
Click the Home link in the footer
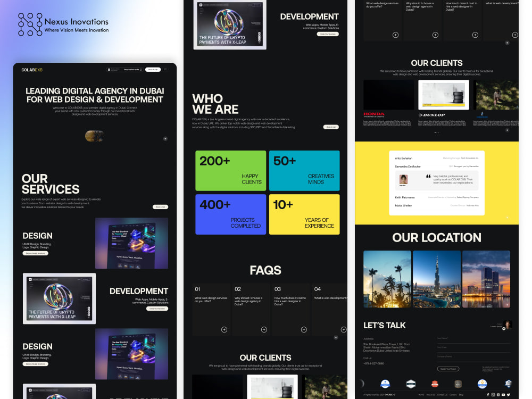(x=421, y=395)
